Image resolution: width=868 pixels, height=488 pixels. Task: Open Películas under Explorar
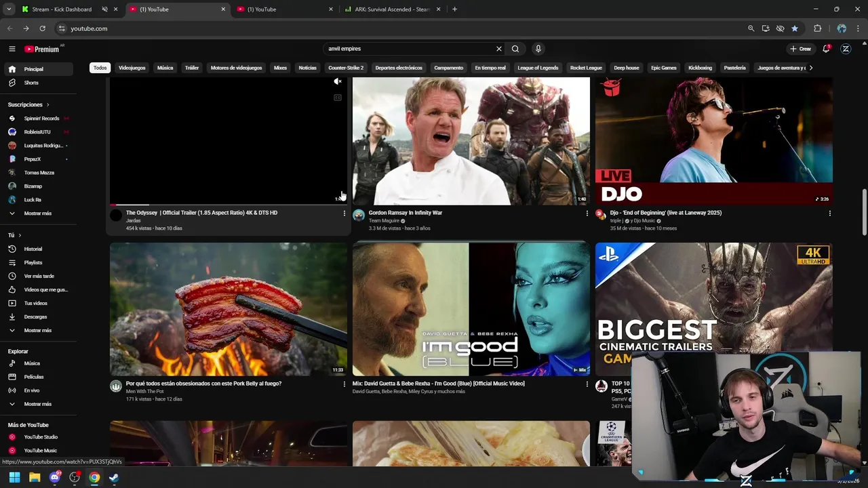tap(38, 377)
